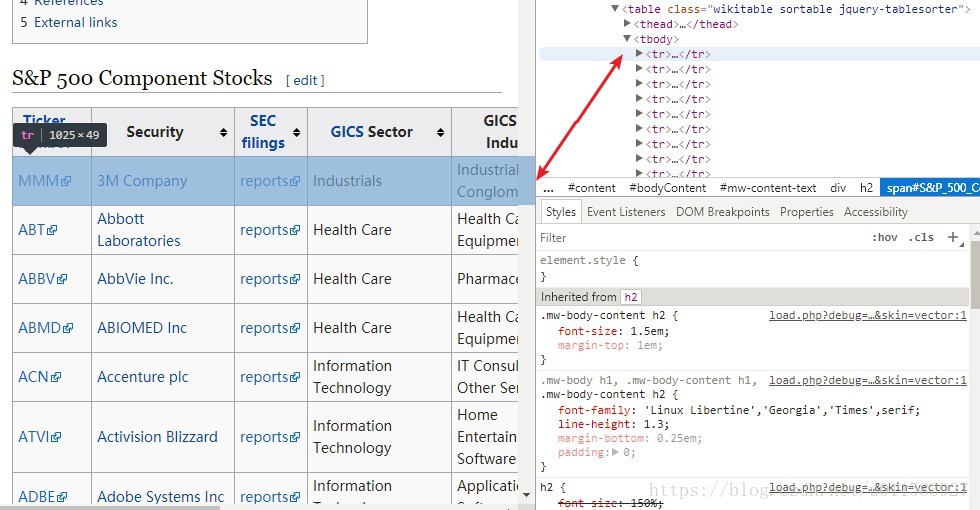Open external link icon beside ABBV ticker
This screenshot has width=980, height=510.
click(x=62, y=279)
